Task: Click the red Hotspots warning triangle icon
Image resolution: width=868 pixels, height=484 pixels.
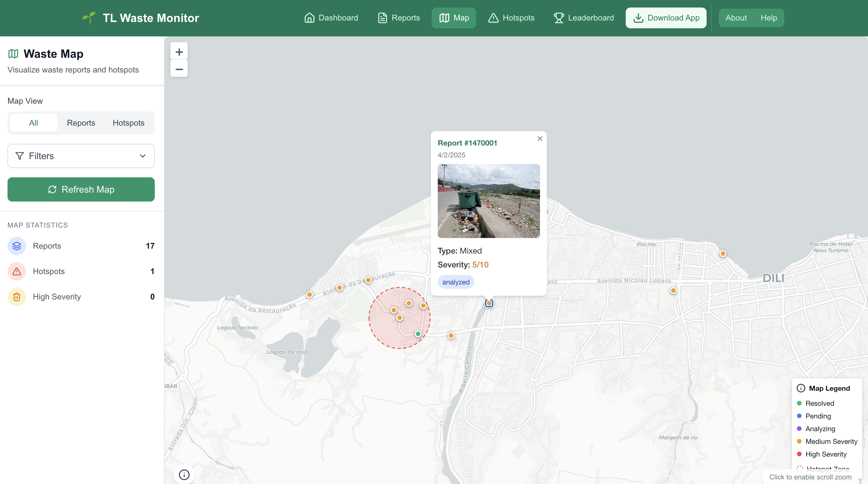Action: point(16,271)
